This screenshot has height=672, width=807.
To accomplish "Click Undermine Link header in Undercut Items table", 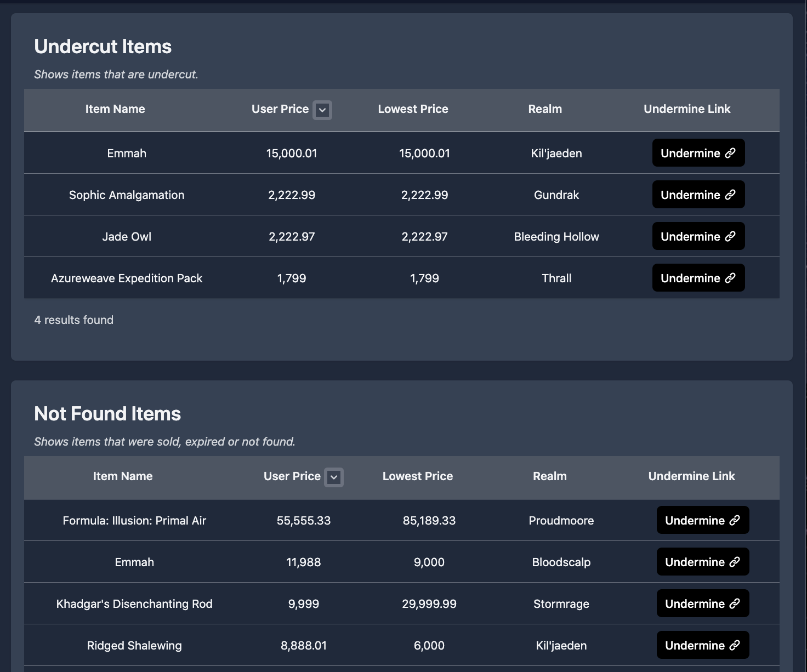I will point(687,109).
